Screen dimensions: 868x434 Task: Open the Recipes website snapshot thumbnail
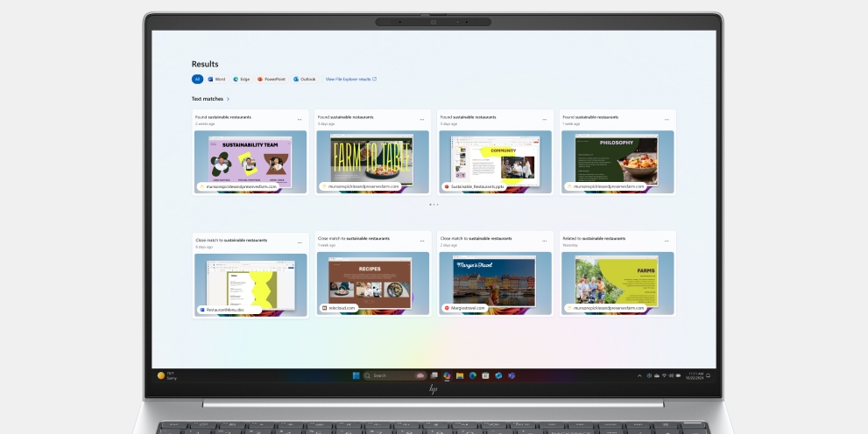pos(372,282)
